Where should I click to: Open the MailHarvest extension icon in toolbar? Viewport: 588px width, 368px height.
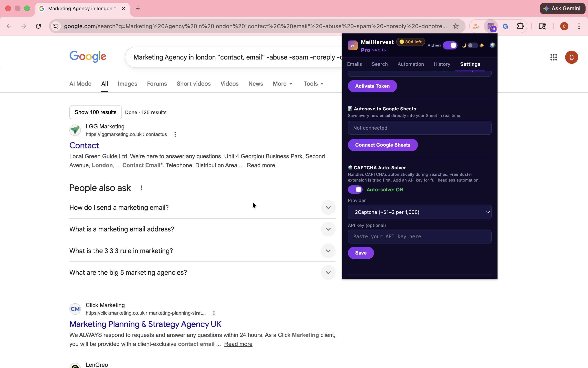tap(491, 26)
